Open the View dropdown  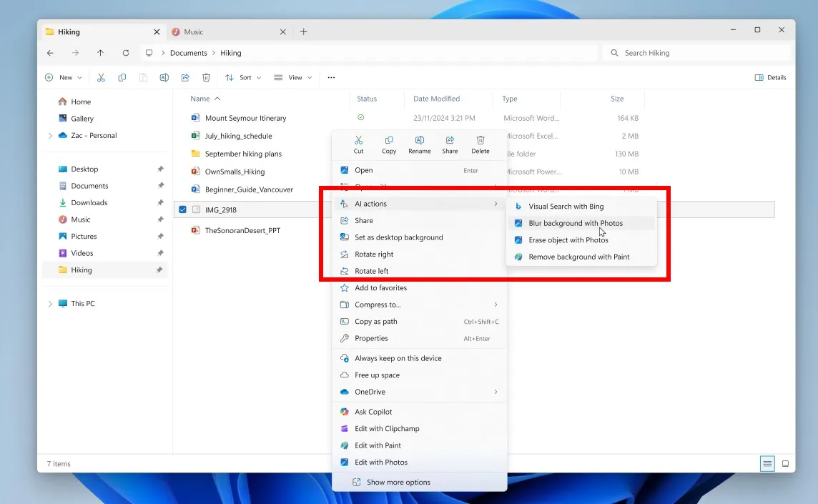point(292,77)
